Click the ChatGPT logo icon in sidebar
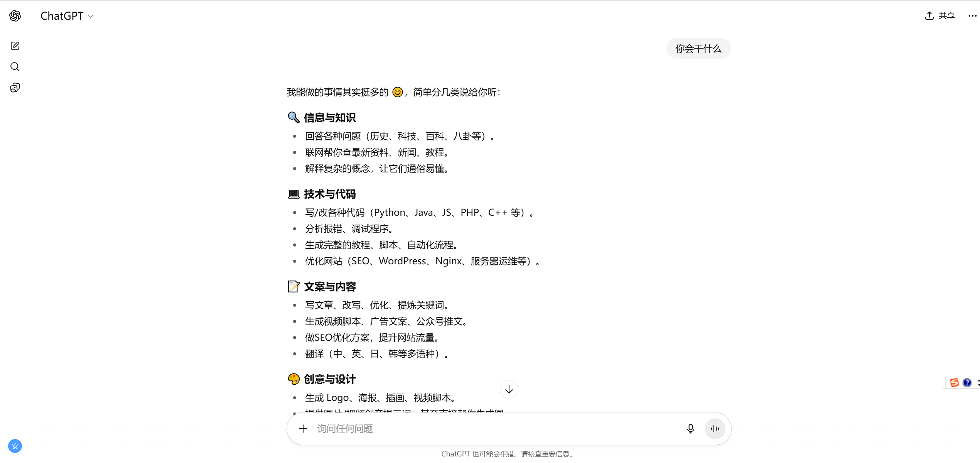The image size is (980, 463). pos(15,16)
